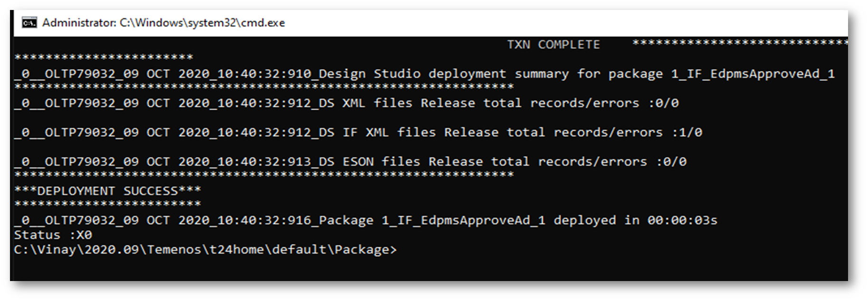Click the asterisk row above DEPLOYMENT SUCCESS
868x301 pixels.
tap(264, 175)
